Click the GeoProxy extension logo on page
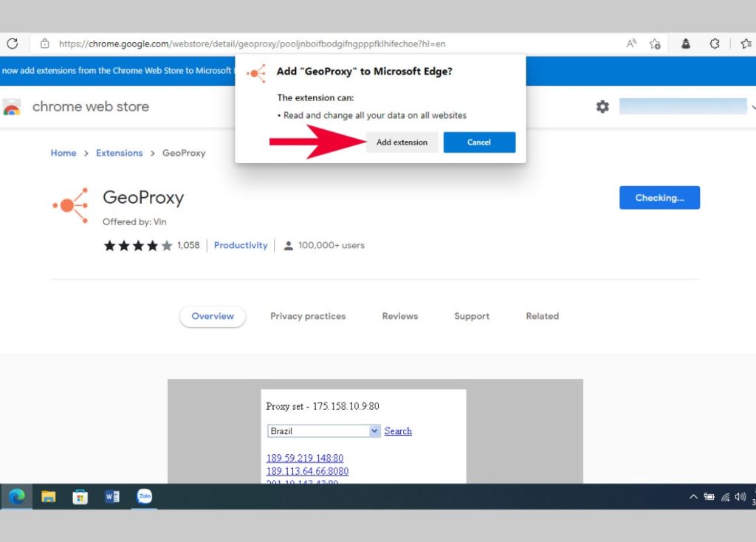The width and height of the screenshot is (756, 542). point(71,206)
